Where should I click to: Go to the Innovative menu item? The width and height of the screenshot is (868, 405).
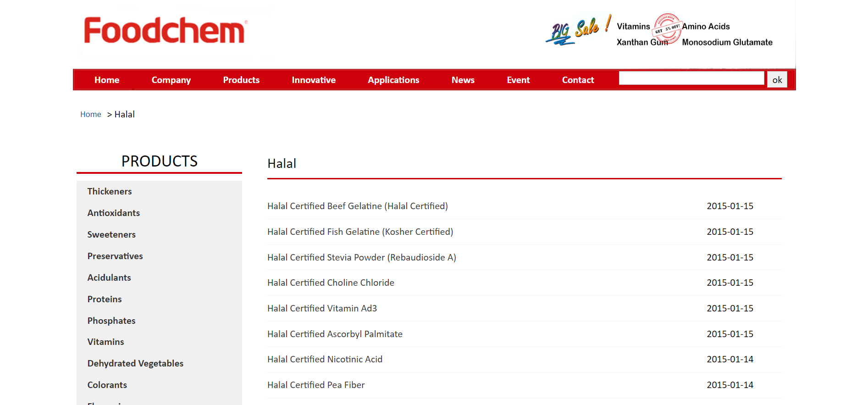tap(314, 80)
